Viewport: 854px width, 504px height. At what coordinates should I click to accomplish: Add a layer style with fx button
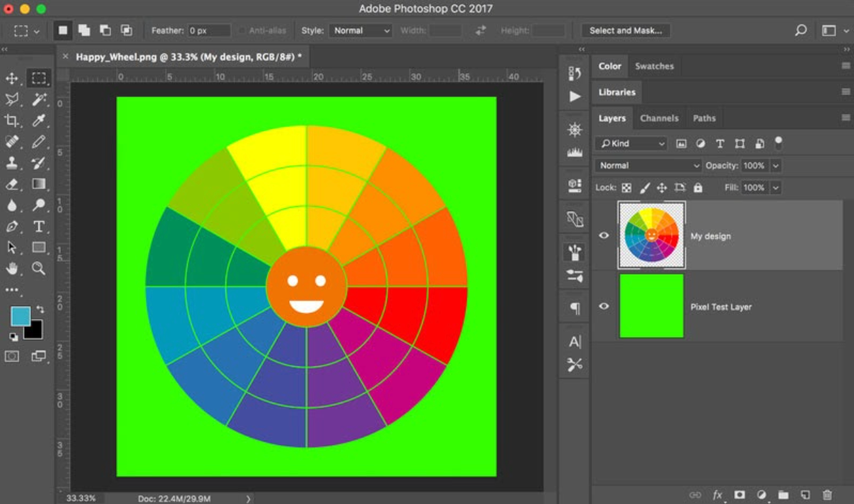click(x=718, y=495)
